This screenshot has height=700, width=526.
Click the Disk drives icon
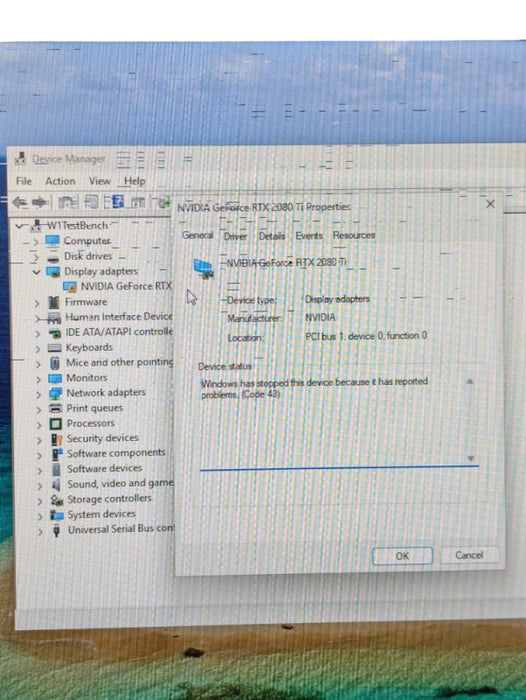(x=53, y=257)
